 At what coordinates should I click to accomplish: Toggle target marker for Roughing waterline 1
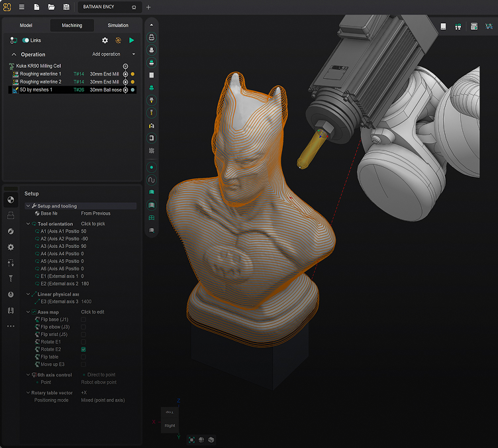click(125, 74)
